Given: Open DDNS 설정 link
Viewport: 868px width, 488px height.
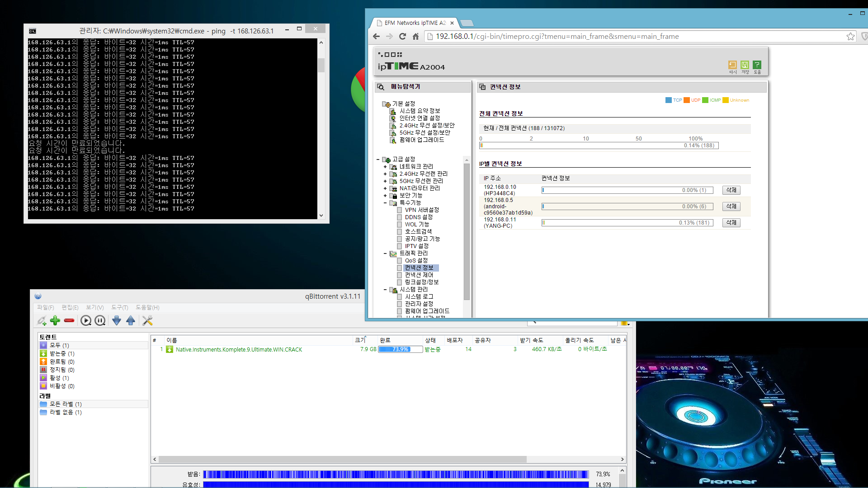Looking at the screenshot, I should (x=419, y=217).
